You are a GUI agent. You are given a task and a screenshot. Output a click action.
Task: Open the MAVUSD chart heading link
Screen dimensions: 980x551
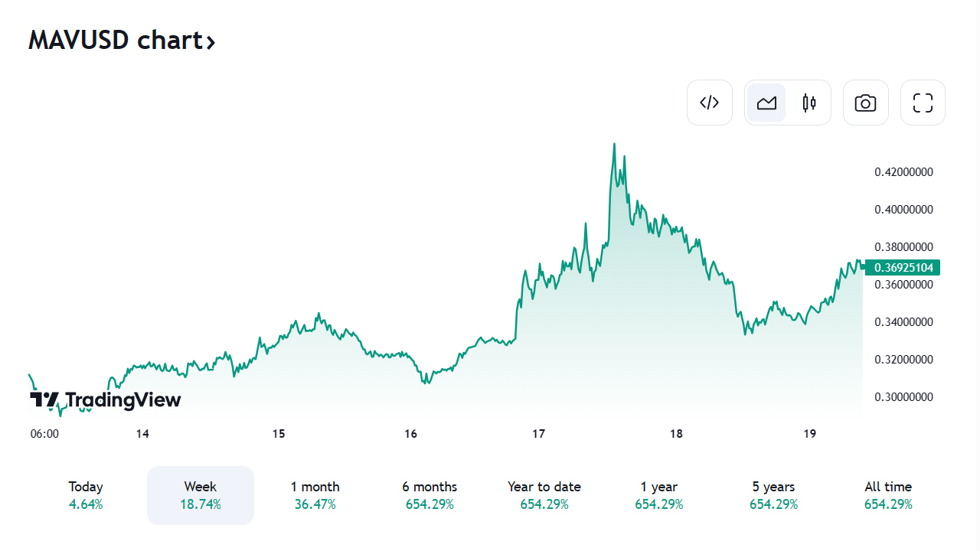click(x=113, y=40)
